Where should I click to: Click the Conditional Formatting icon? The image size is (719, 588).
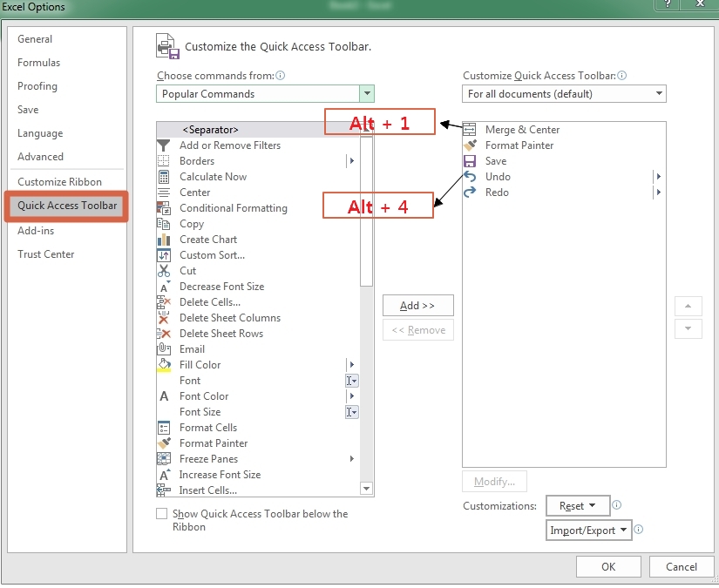tap(163, 208)
